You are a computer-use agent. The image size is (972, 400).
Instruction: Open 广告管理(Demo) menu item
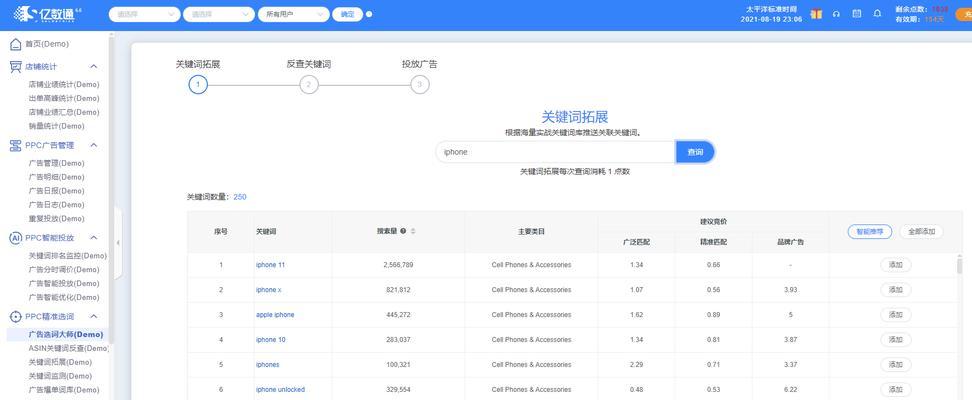[56, 163]
